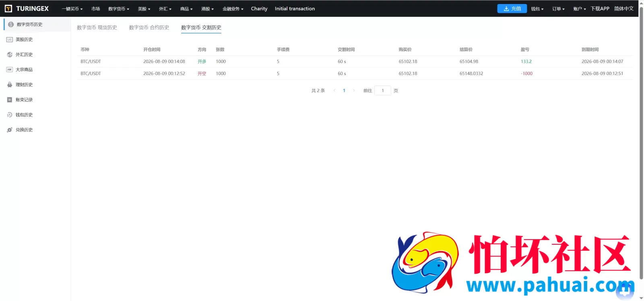Click the 开多 direction cell
This screenshot has height=301, width=644.
[x=202, y=61]
